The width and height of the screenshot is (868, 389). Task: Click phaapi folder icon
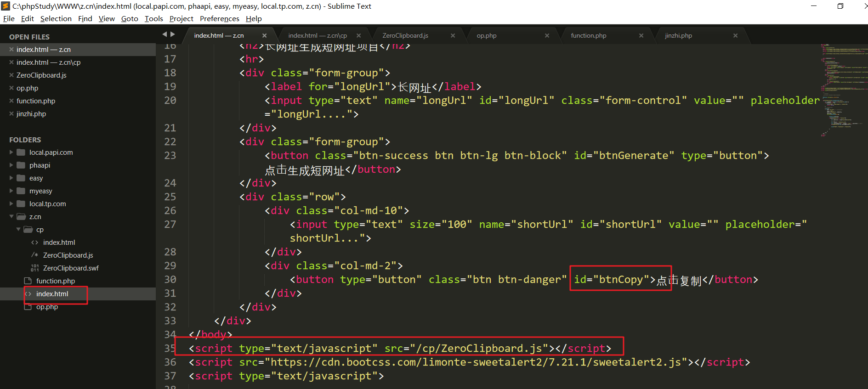[x=21, y=165]
